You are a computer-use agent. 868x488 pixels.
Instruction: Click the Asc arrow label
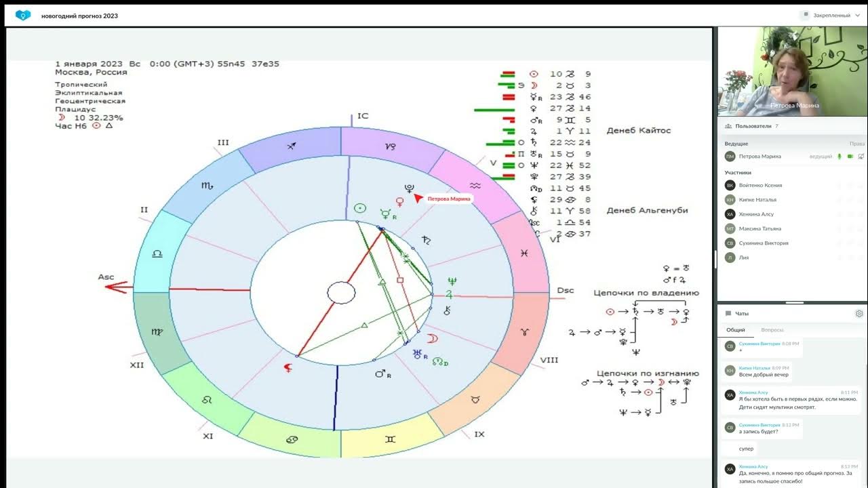(106, 277)
